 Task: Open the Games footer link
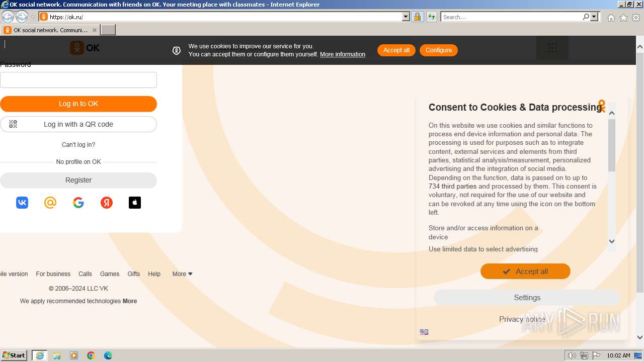[x=110, y=274]
